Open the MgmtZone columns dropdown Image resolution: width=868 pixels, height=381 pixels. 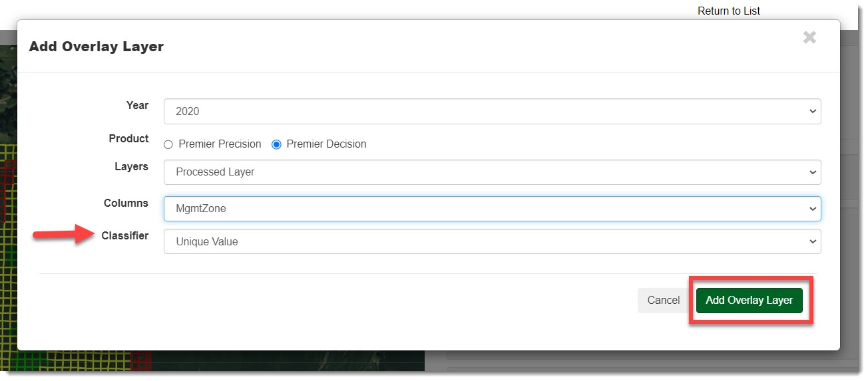[492, 209]
